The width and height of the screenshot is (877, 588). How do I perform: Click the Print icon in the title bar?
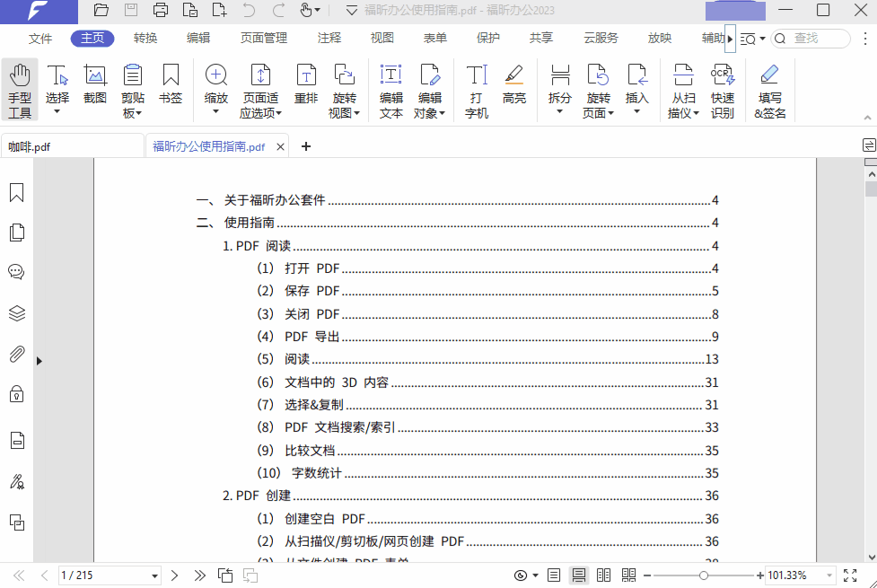(161, 10)
